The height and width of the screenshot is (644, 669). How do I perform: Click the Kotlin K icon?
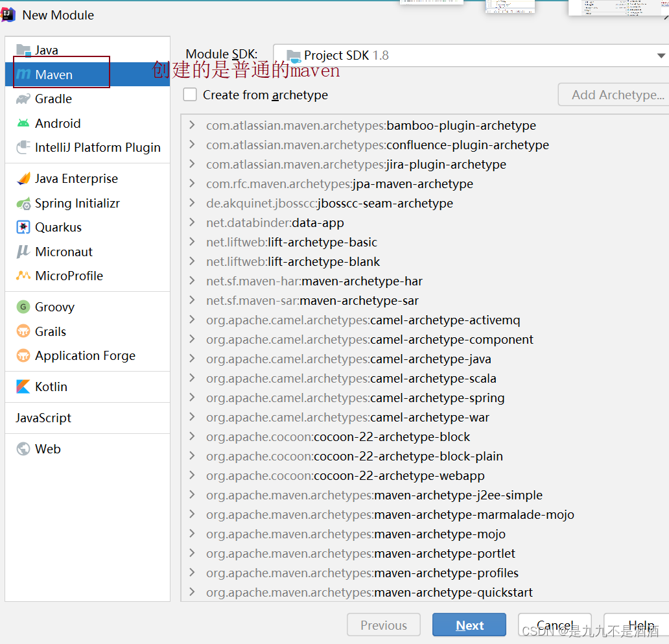point(23,387)
